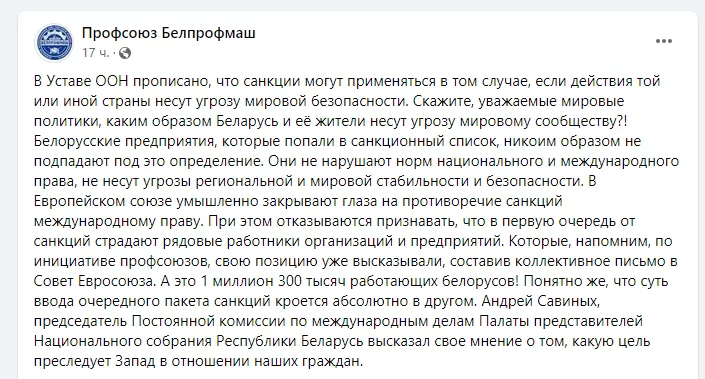Click the phrase 'Совет Евросоюза' in the post
This screenshot has height=379, width=705.
[x=95, y=281]
